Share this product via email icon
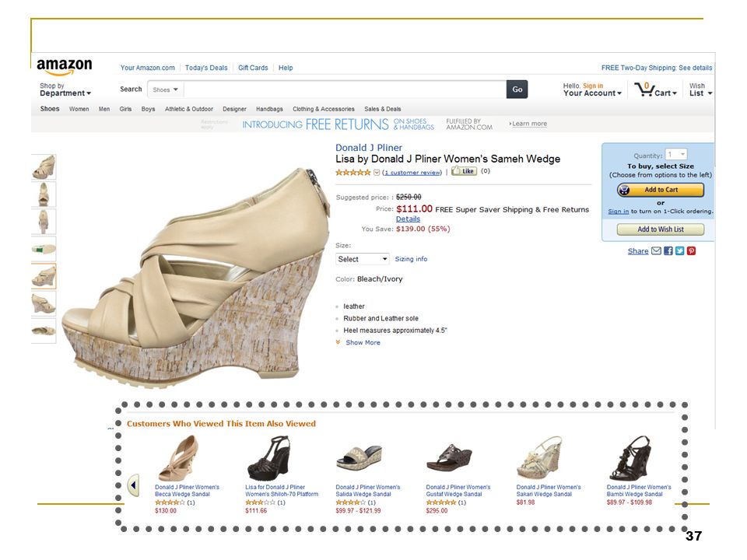Screen dimensions: 747x560 (x=656, y=251)
